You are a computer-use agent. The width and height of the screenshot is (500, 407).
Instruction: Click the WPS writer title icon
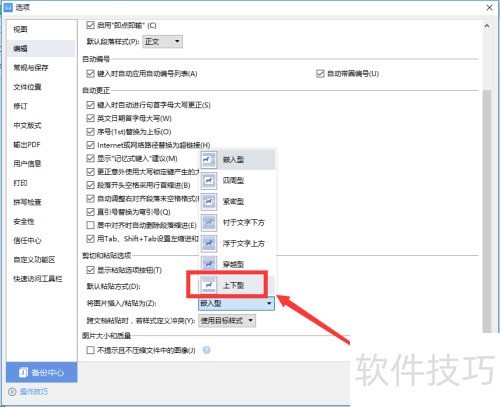8,7
